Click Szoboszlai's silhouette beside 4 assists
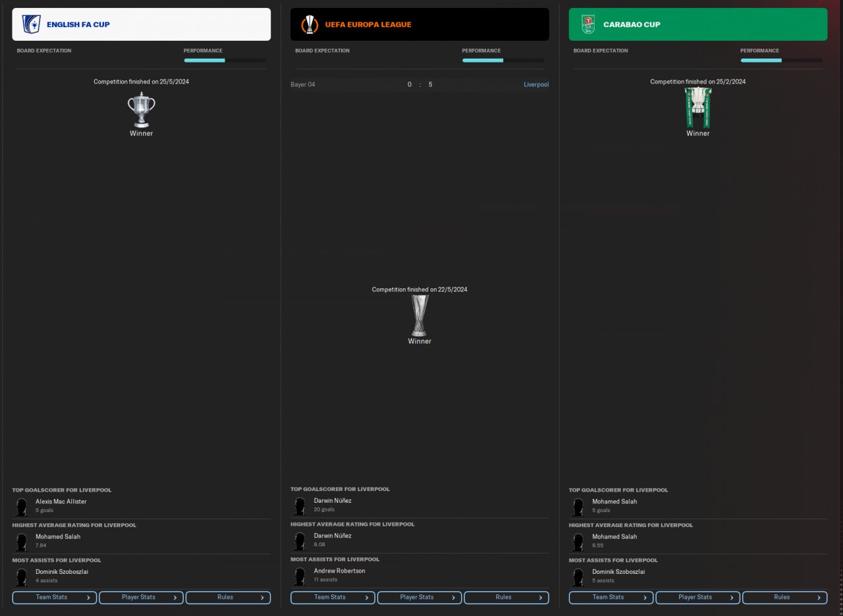This screenshot has width=843, height=616. 21,577
